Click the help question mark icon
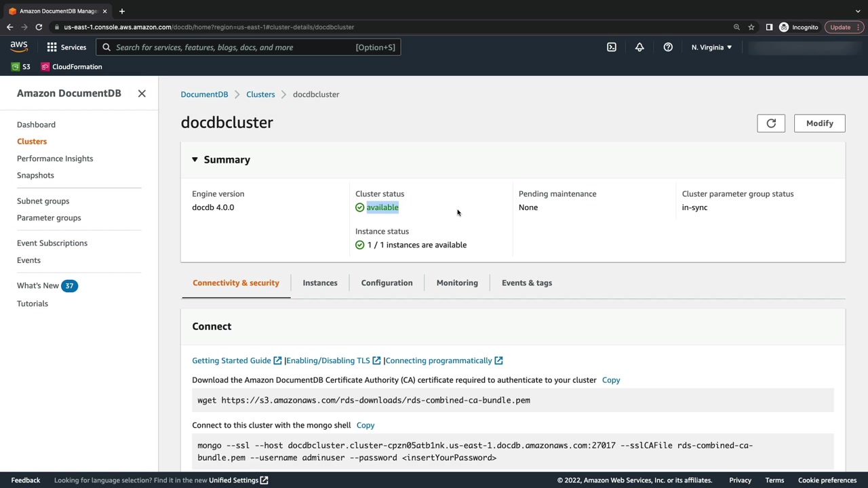Image resolution: width=868 pixels, height=488 pixels. pos(668,47)
